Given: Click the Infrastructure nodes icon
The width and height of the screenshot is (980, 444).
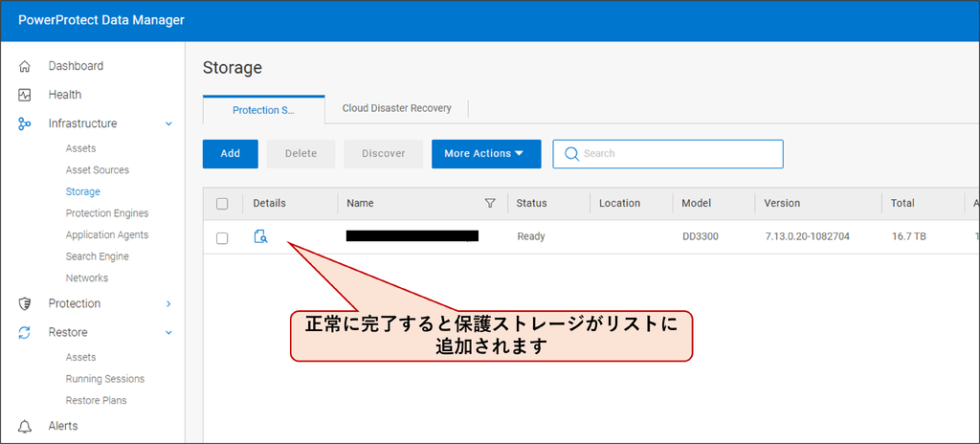Looking at the screenshot, I should coord(24,123).
